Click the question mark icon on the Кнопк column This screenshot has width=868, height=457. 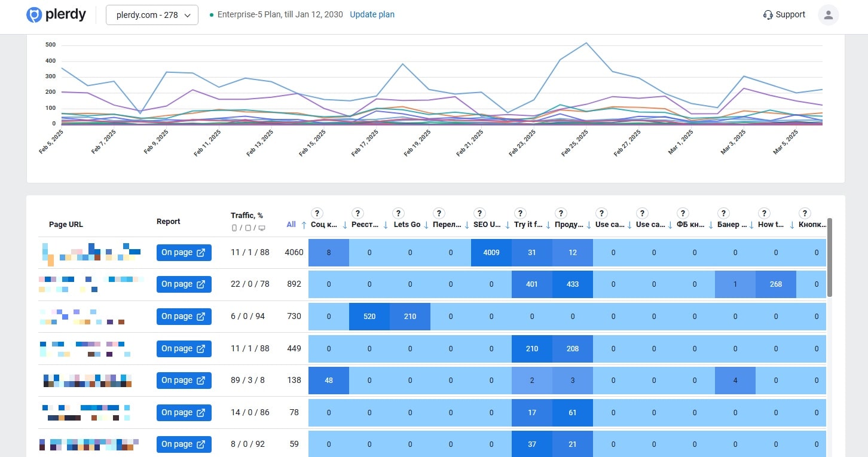point(805,212)
